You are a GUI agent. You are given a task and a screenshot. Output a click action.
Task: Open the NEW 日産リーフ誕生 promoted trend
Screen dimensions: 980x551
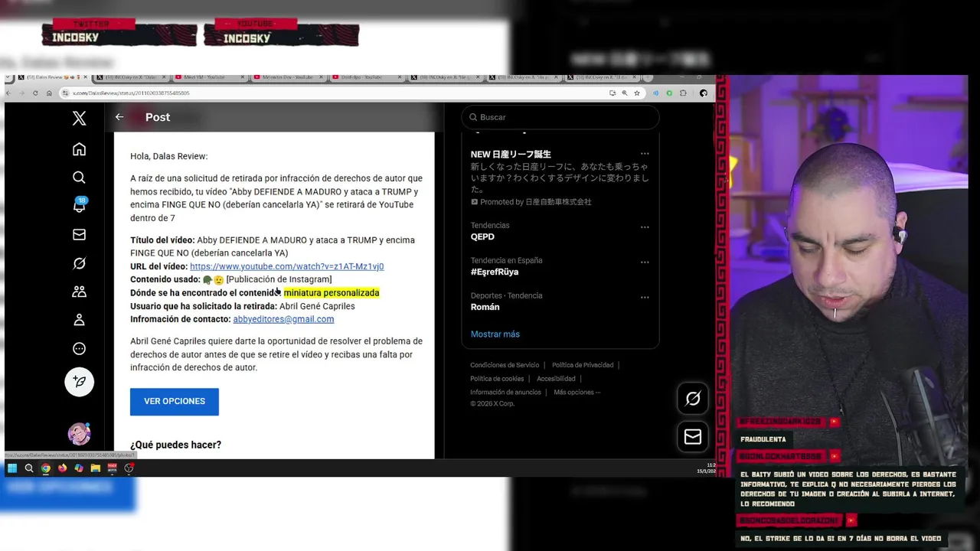pyautogui.click(x=511, y=155)
